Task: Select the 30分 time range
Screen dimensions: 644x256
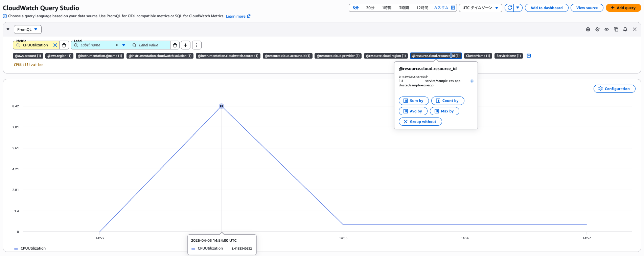Action: tap(370, 8)
